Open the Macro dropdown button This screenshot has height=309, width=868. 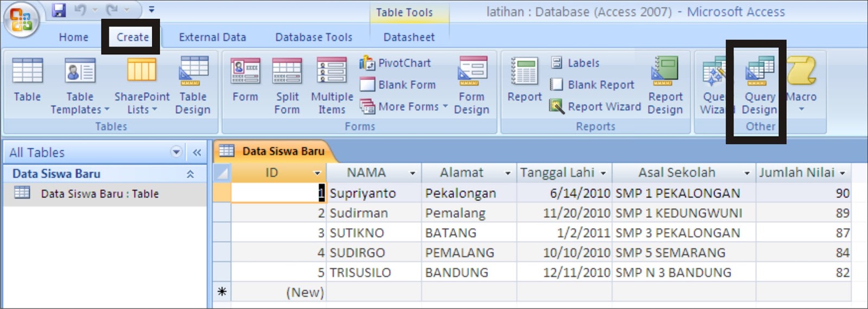(801, 86)
